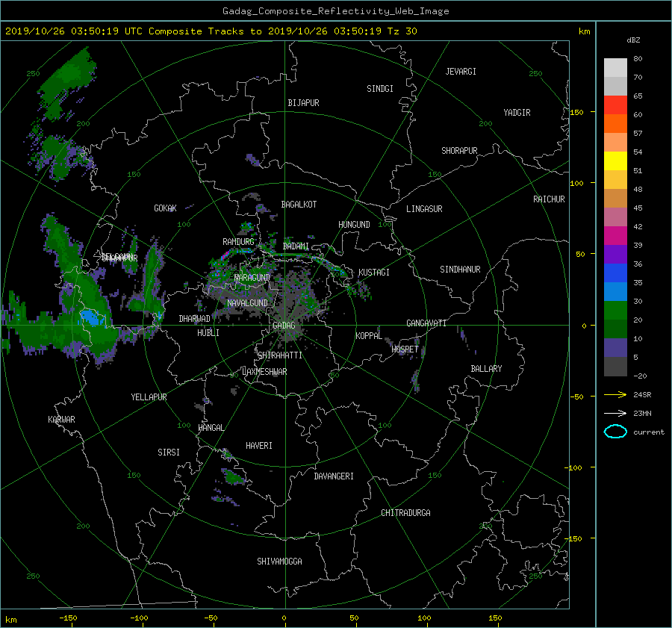Click the 150 tick on right axis
The image size is (672, 628).
click(x=576, y=112)
